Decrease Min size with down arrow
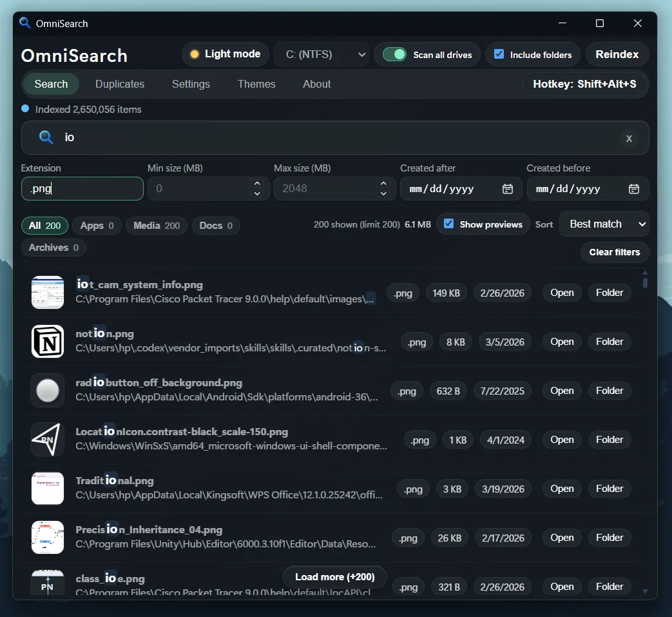The width and height of the screenshot is (672, 617). [x=257, y=194]
